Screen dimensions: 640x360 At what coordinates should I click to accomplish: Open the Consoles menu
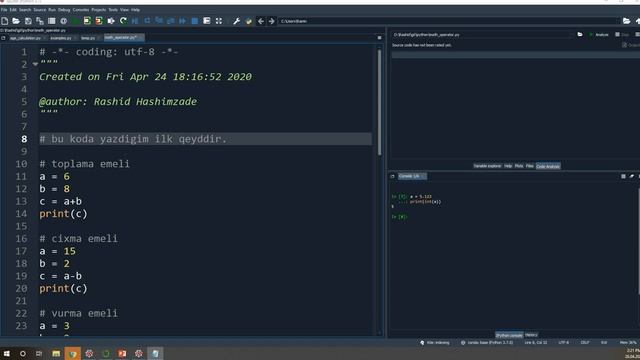pos(81,10)
